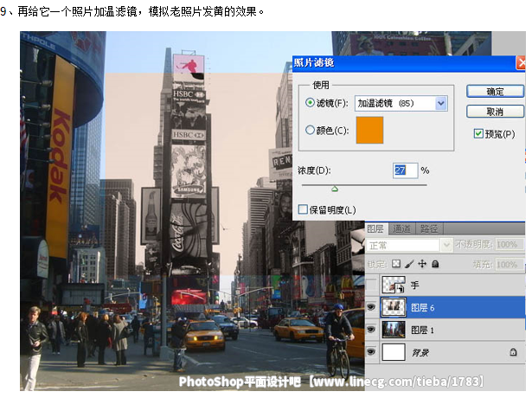The width and height of the screenshot is (532, 398).
Task: Select the 手 layer thumbnail
Action: click(x=394, y=285)
